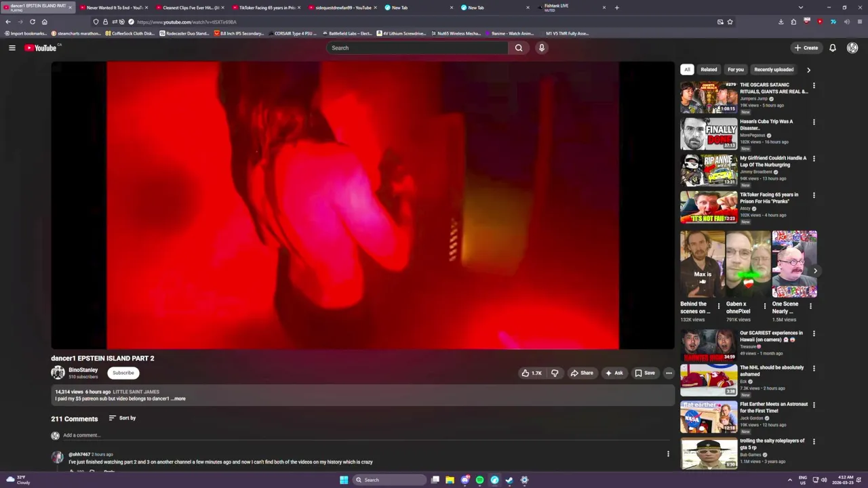Screen dimensions: 868x488
Task: Reload the page in the browser toolbar
Action: [32, 22]
